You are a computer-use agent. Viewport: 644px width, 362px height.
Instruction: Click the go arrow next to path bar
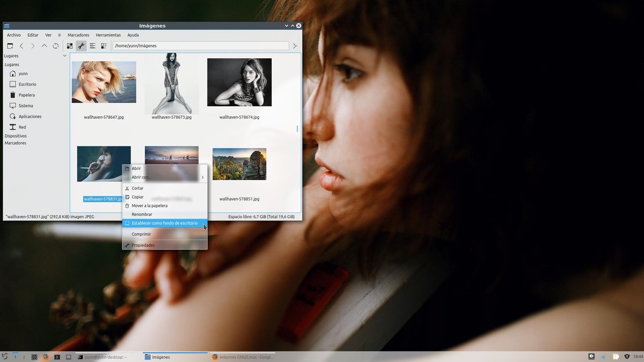coord(295,46)
